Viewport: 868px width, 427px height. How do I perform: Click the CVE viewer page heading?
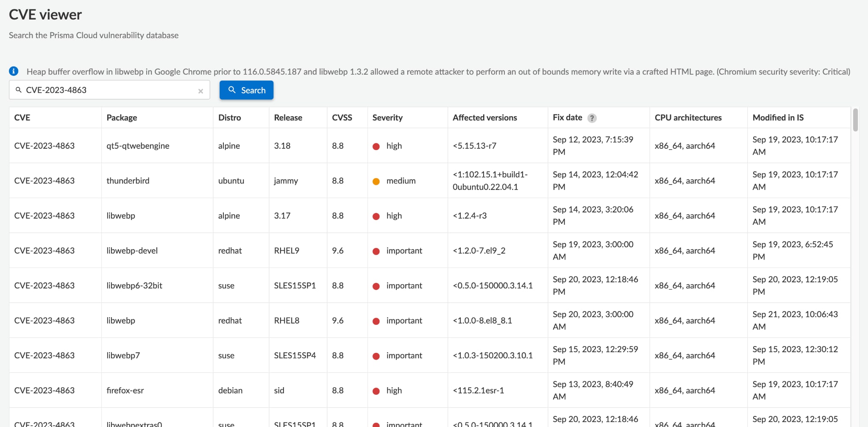point(45,15)
